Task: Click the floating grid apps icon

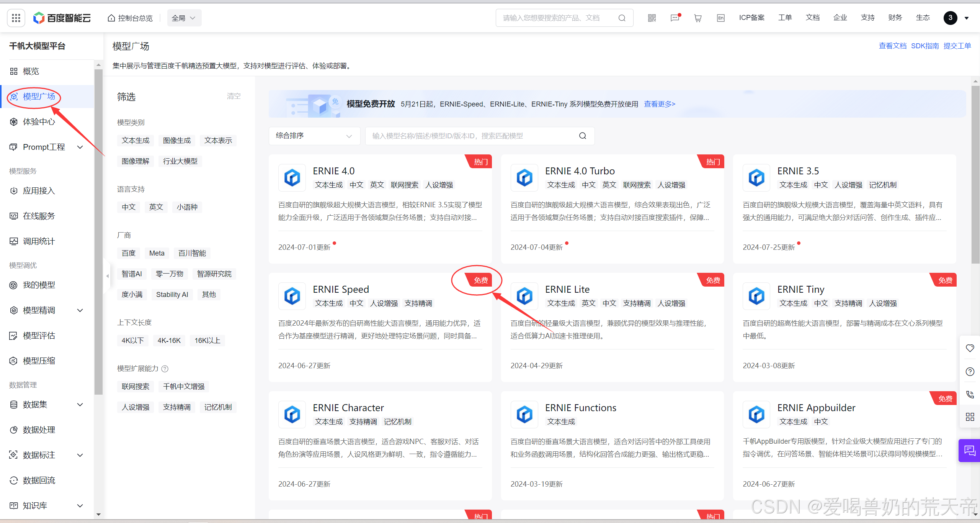Action: coord(970,417)
